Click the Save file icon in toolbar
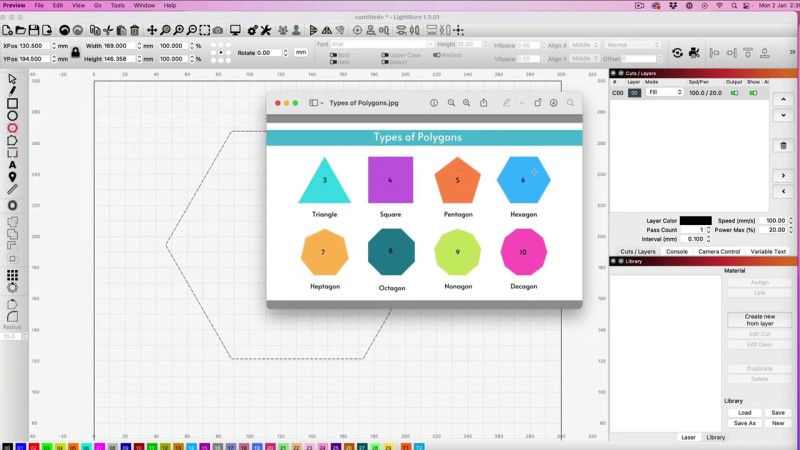The image size is (800, 450). [x=33, y=31]
